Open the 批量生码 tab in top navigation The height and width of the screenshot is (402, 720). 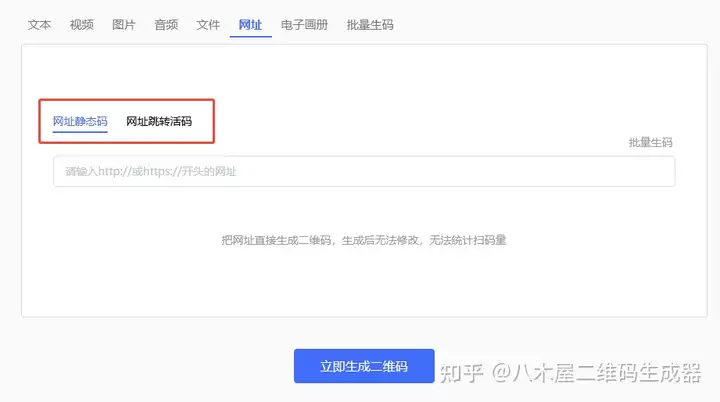370,25
